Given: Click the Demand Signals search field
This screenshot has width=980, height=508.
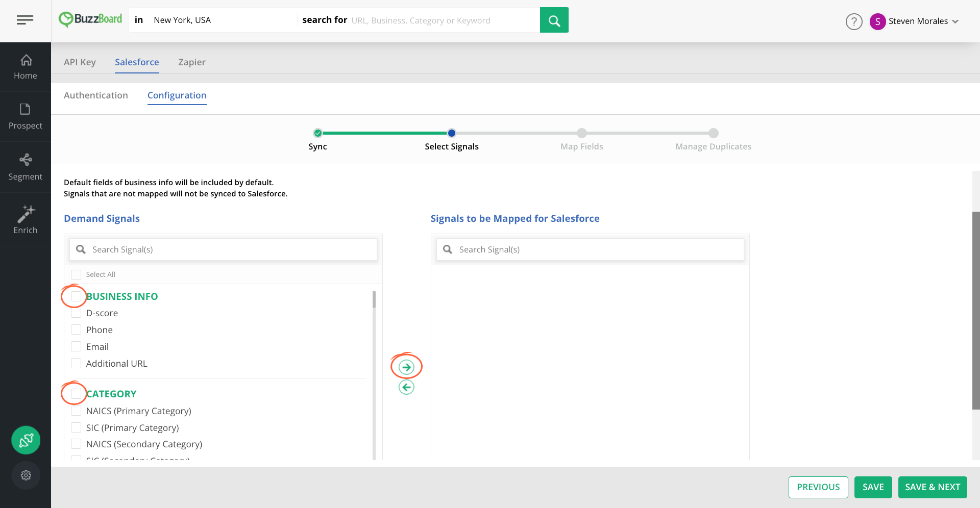Looking at the screenshot, I should click(x=223, y=249).
